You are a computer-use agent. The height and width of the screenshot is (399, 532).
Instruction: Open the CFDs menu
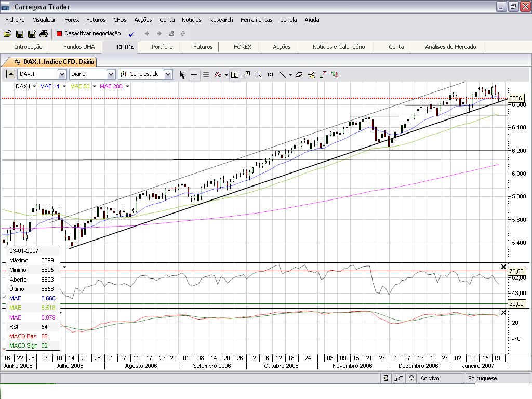point(120,20)
